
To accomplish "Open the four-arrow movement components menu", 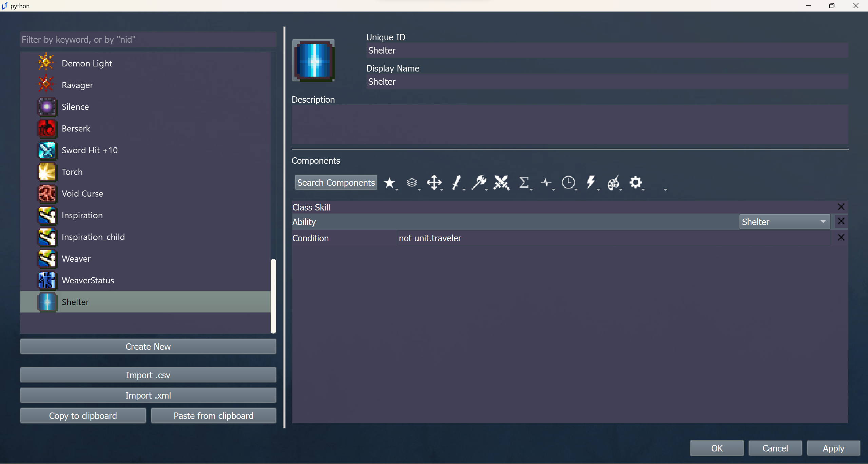I will coord(434,183).
